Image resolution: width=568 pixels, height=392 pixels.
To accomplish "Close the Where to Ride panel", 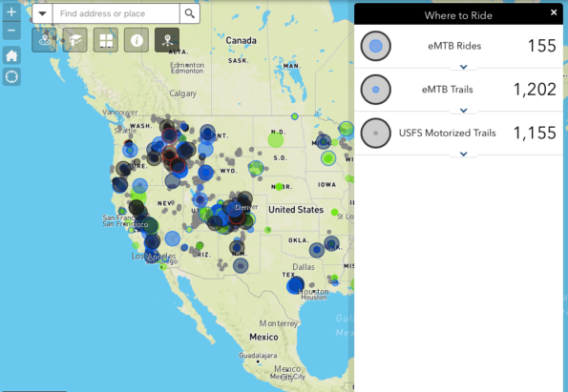I will tap(554, 12).
